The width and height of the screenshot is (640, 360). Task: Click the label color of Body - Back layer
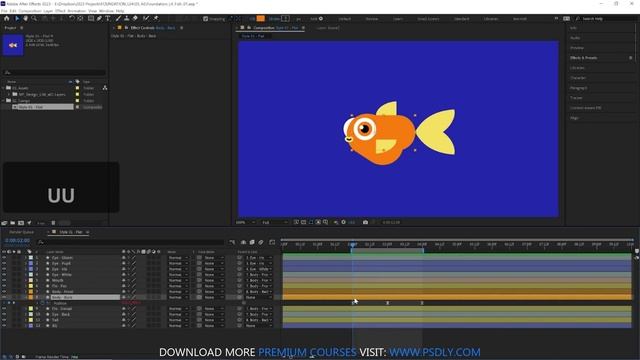pos(31,298)
